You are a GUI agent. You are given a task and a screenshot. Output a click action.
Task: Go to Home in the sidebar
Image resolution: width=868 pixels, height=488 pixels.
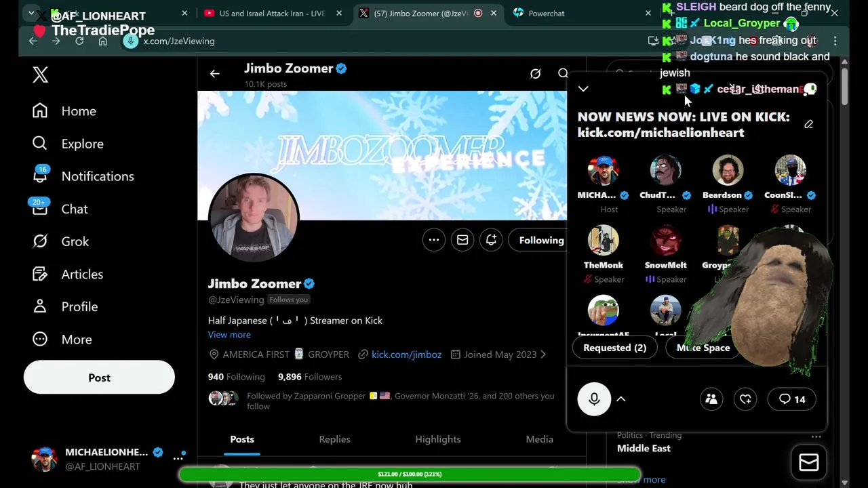(x=64, y=111)
